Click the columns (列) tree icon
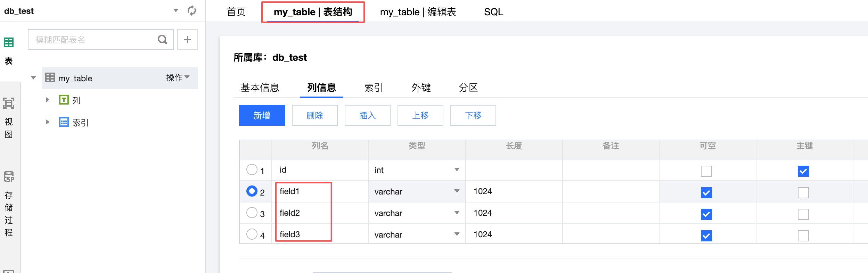Viewport: 868px width, 273px height. [x=64, y=100]
